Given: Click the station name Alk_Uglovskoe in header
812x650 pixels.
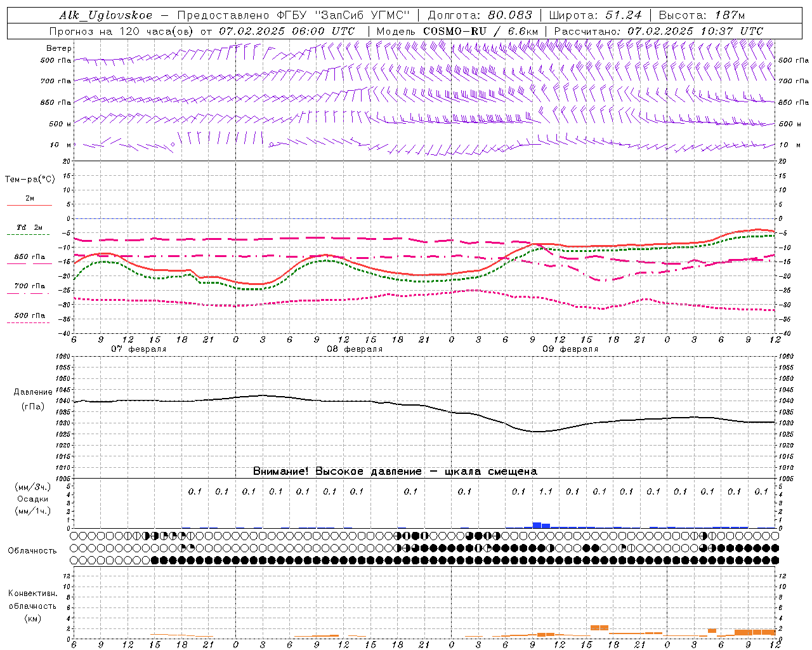Looking at the screenshot, I should point(106,15).
